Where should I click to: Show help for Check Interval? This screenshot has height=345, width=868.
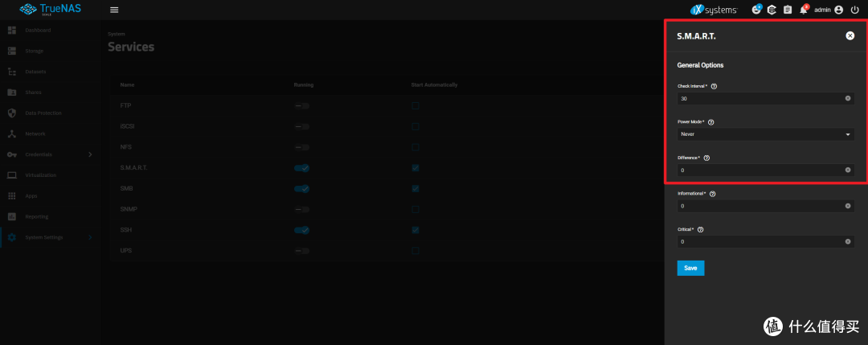714,86
